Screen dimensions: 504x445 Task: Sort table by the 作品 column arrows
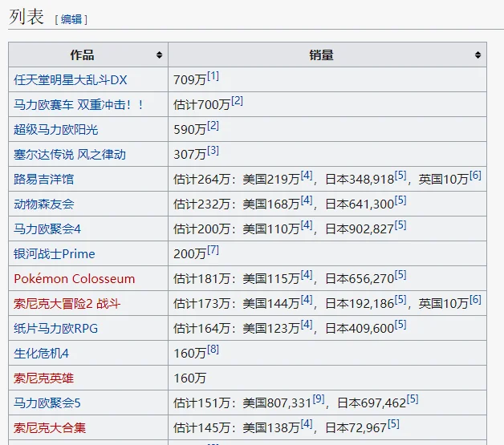point(159,55)
